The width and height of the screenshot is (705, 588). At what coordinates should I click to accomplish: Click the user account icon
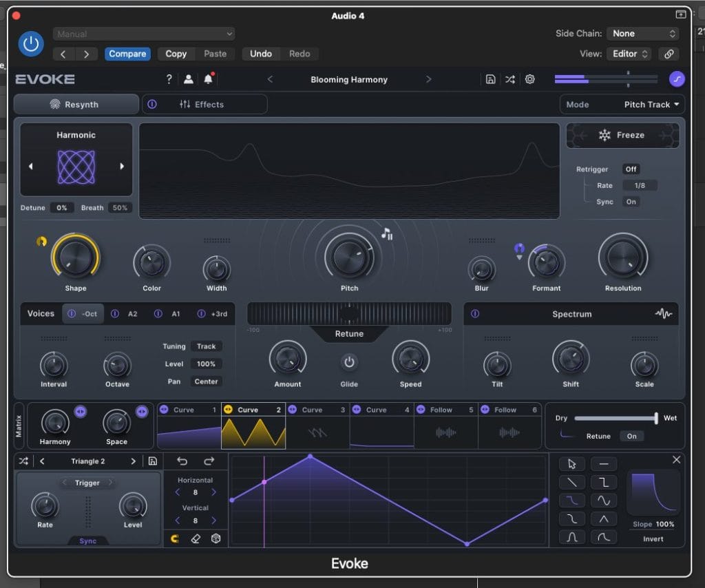pos(188,79)
